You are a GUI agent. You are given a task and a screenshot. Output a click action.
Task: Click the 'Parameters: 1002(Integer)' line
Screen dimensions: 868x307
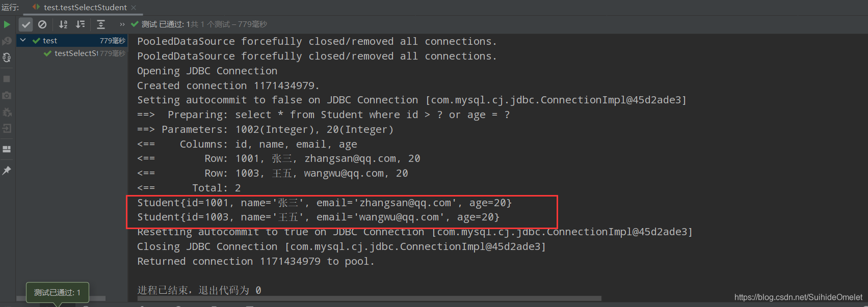coord(266,129)
